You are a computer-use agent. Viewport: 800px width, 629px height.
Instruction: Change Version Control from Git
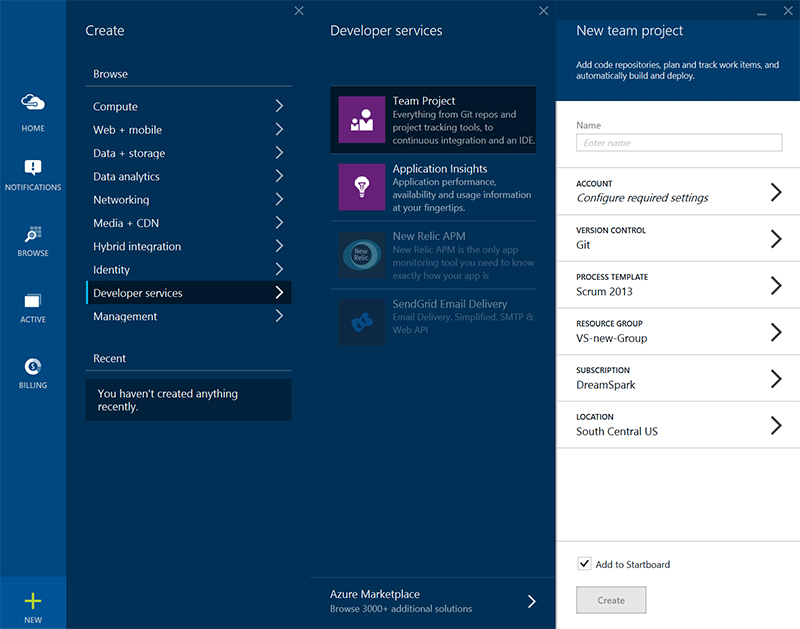(678, 238)
